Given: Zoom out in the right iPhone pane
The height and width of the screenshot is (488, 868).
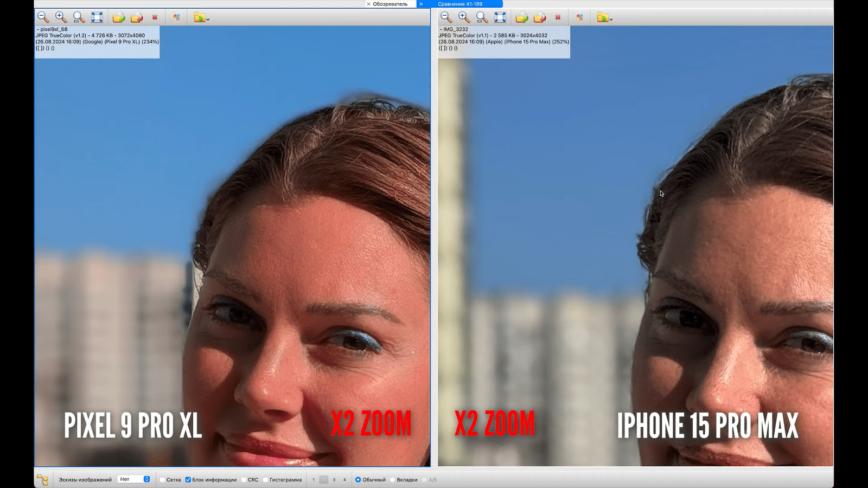Looking at the screenshot, I should [446, 17].
